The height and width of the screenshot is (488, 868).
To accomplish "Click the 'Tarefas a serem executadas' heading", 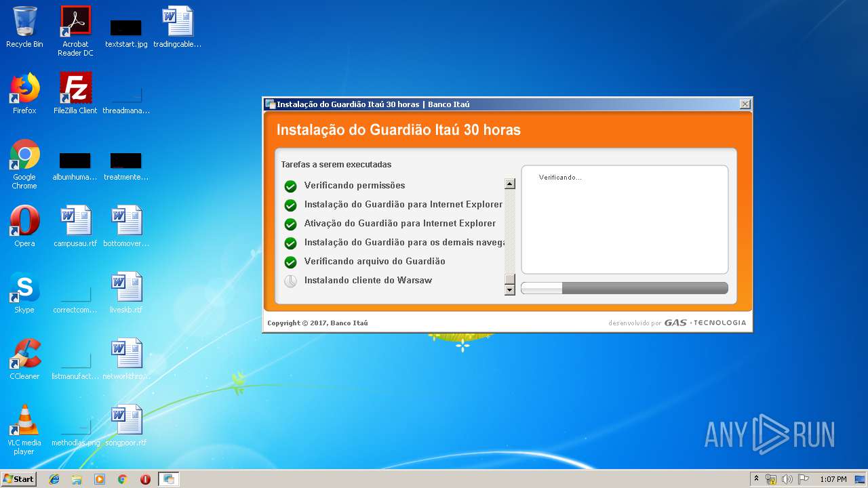I will [x=336, y=164].
